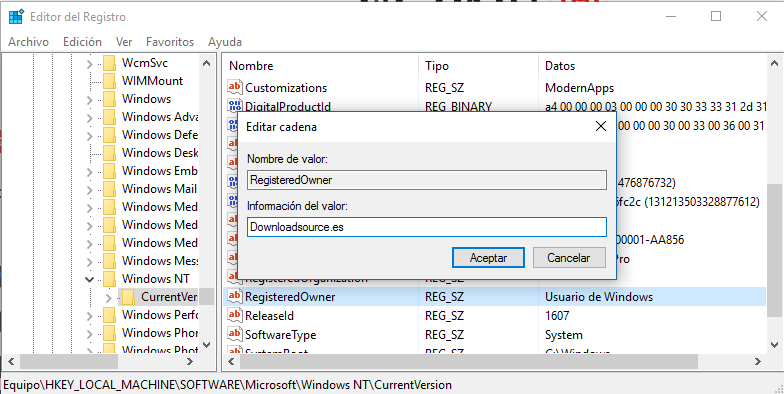
Task: Expand the Windows Adva key
Action: (x=90, y=118)
